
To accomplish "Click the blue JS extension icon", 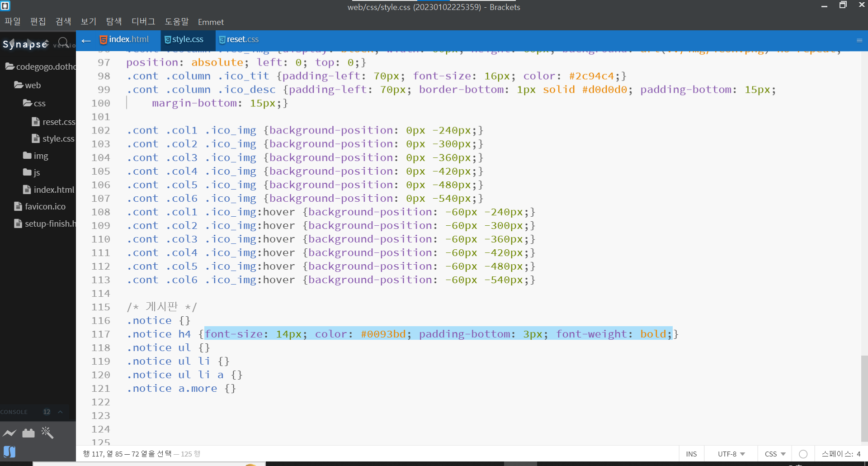I will (x=9, y=452).
